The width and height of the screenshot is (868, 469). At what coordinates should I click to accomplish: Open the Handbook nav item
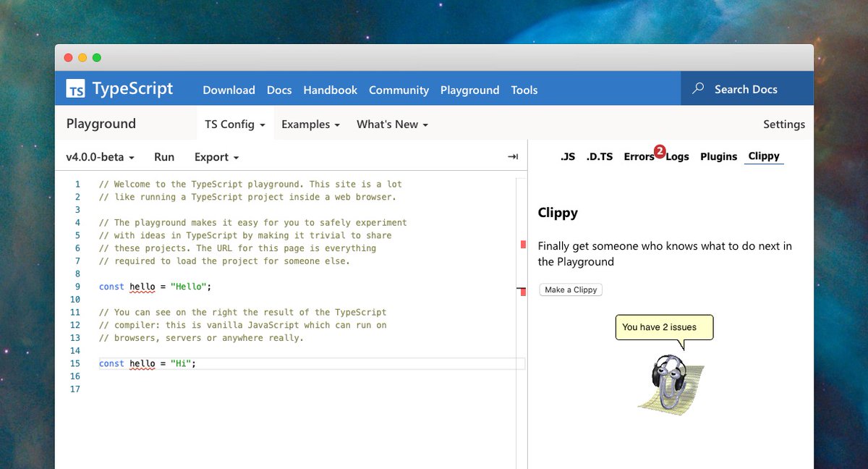coord(330,90)
